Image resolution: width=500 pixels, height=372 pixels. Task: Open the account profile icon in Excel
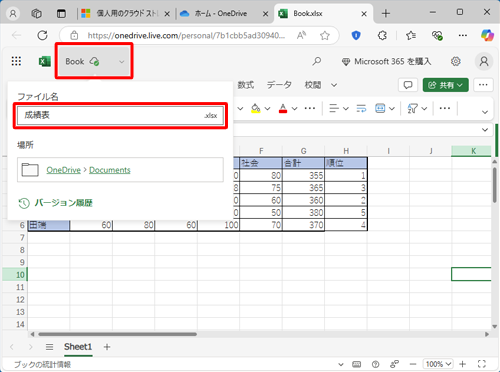tap(484, 61)
